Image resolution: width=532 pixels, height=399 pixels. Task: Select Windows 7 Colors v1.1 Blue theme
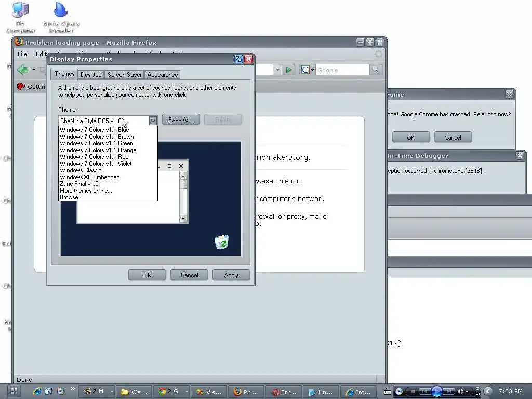[108, 130]
